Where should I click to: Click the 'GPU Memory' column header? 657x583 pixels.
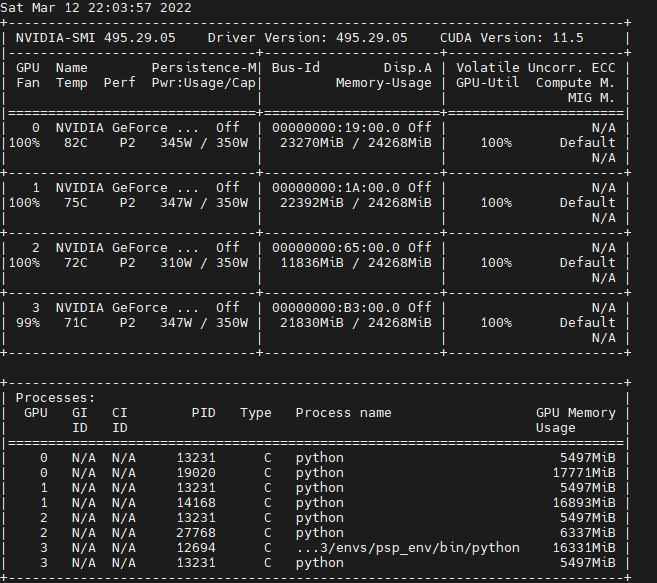pyautogui.click(x=576, y=413)
